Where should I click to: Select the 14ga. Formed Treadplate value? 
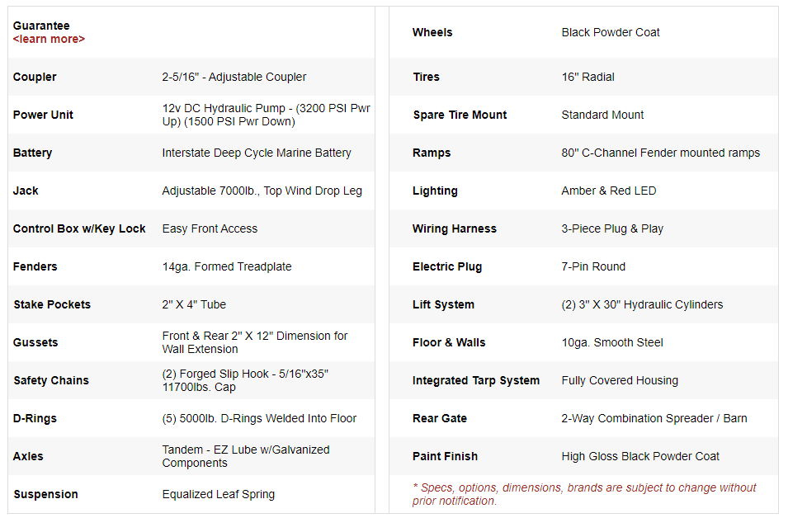(227, 266)
